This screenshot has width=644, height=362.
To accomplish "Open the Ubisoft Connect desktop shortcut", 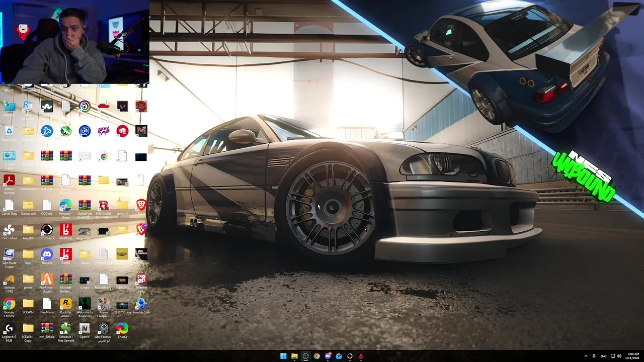I will pyautogui.click(x=85, y=107).
